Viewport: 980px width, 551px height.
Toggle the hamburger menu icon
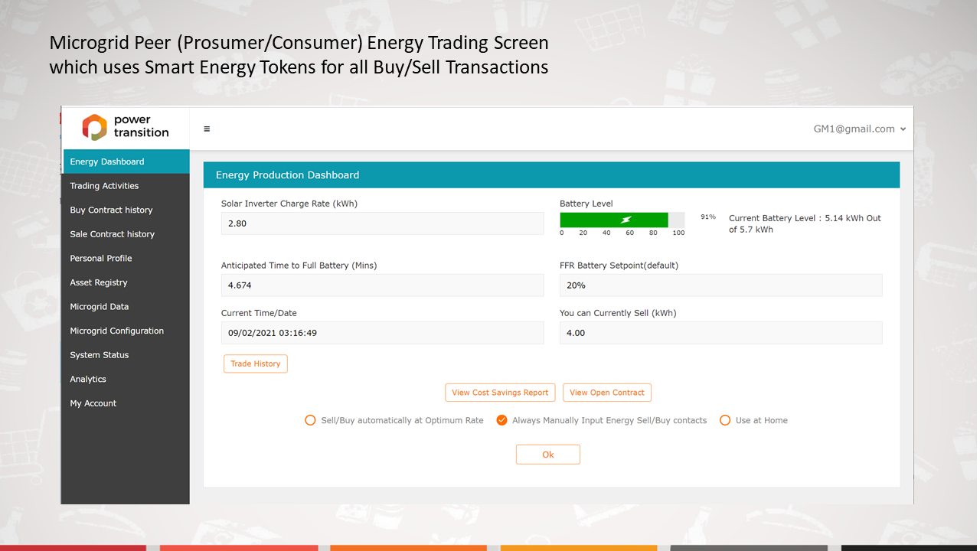pyautogui.click(x=207, y=129)
